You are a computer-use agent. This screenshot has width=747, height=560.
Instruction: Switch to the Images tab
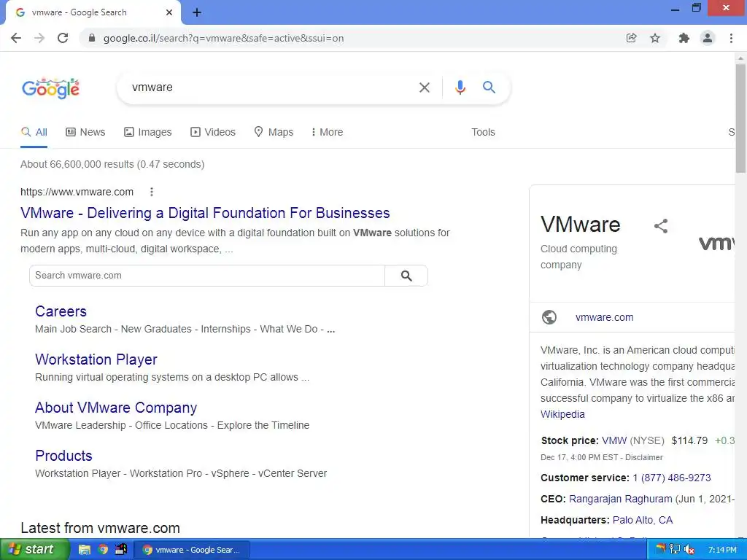click(147, 133)
